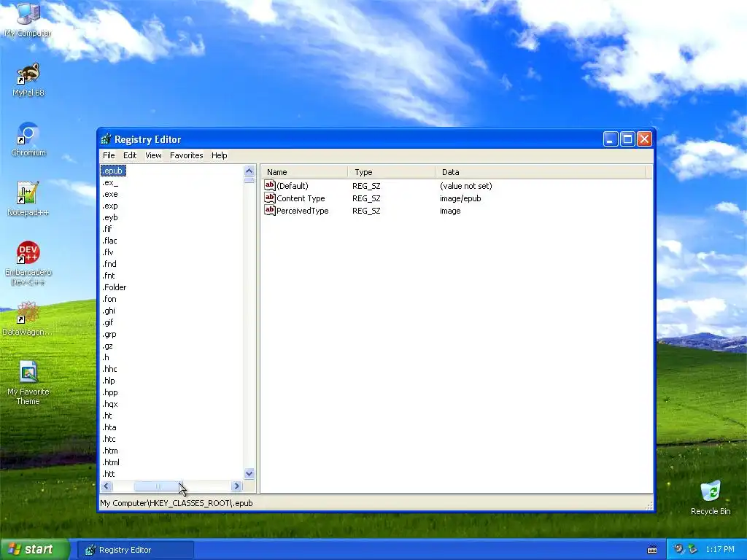This screenshot has width=747, height=560.
Task: Click tree scroll up arrow
Action: tap(249, 171)
